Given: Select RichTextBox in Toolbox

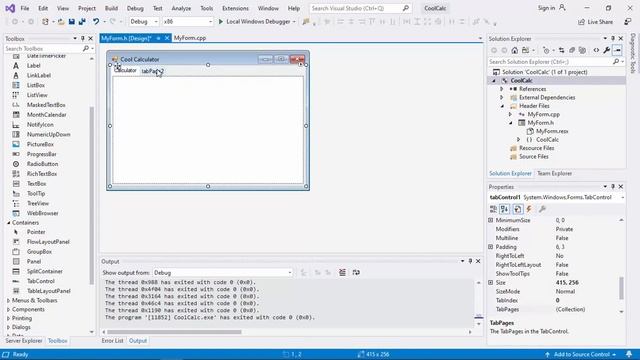Looking at the screenshot, I should (x=42, y=174).
